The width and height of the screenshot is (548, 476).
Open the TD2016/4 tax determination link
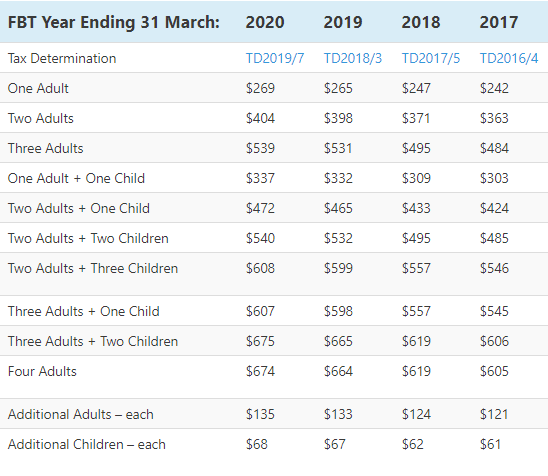click(509, 58)
